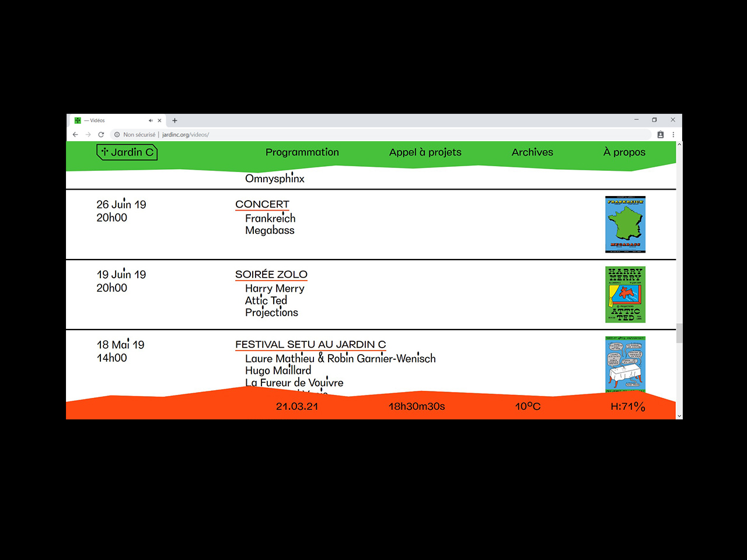Viewport: 747px width, 560px height.
Task: Navigate to À propos page
Action: [x=624, y=152]
